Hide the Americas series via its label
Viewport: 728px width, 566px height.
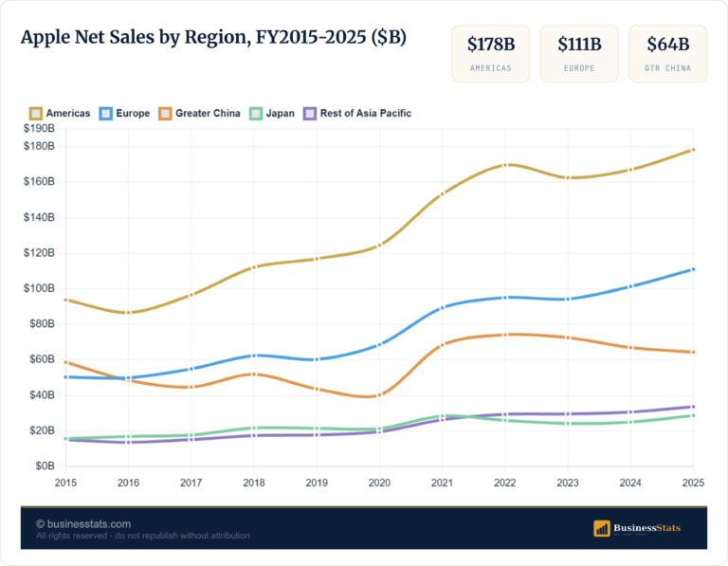68,113
